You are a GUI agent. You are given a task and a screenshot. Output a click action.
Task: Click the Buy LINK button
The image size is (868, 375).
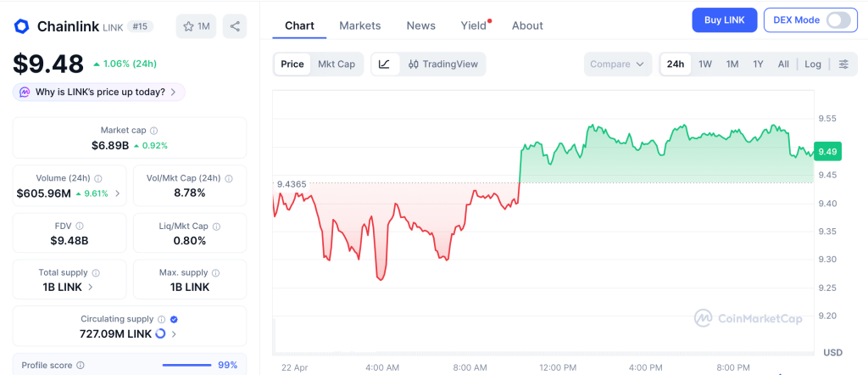coord(724,20)
